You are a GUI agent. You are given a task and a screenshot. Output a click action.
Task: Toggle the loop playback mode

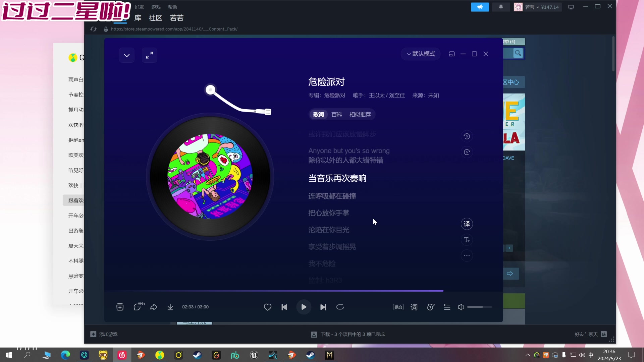(x=340, y=307)
